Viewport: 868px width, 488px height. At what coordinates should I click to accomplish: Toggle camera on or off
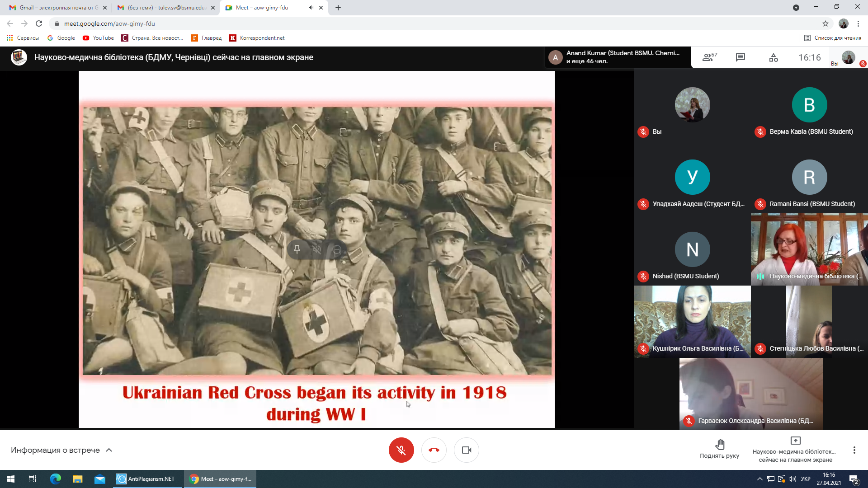coord(466,450)
